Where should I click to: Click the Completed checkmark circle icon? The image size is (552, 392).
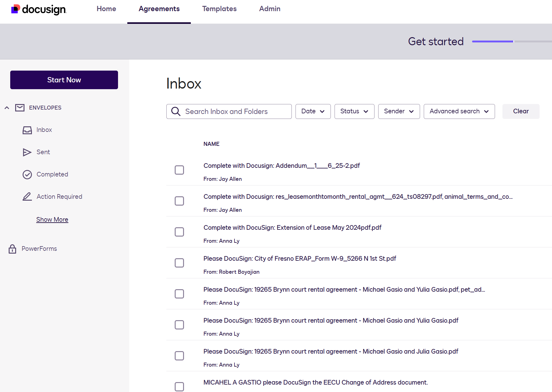[x=27, y=175]
